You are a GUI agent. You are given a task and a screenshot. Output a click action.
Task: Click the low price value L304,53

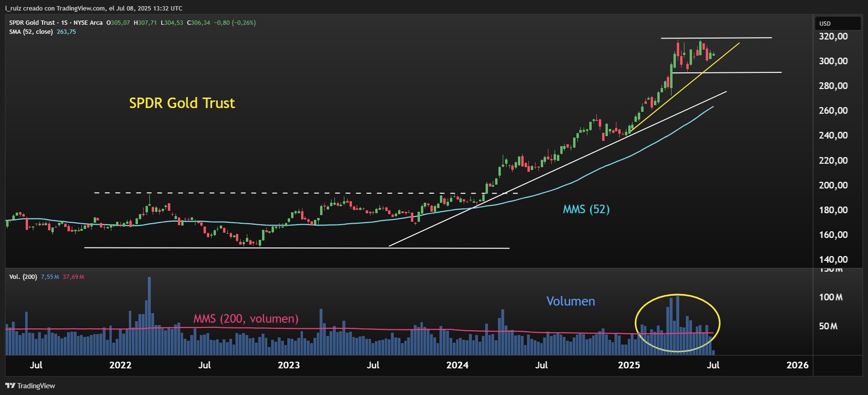point(172,22)
